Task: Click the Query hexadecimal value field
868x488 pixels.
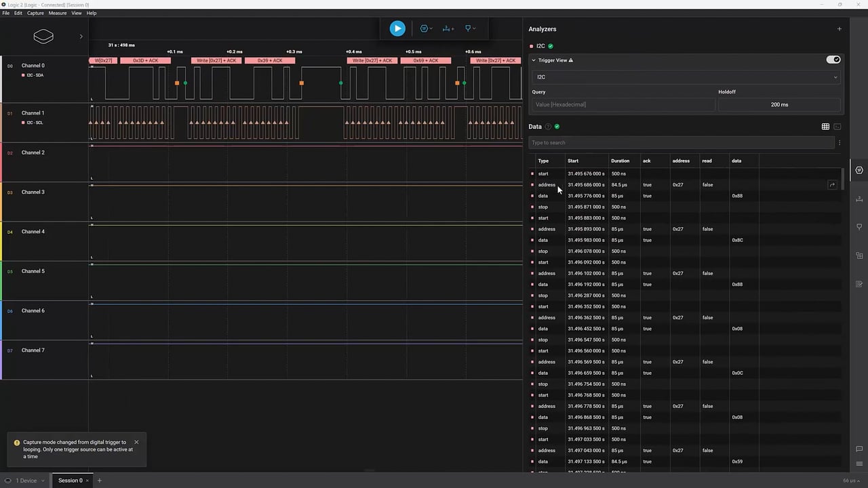Action: 623,104
